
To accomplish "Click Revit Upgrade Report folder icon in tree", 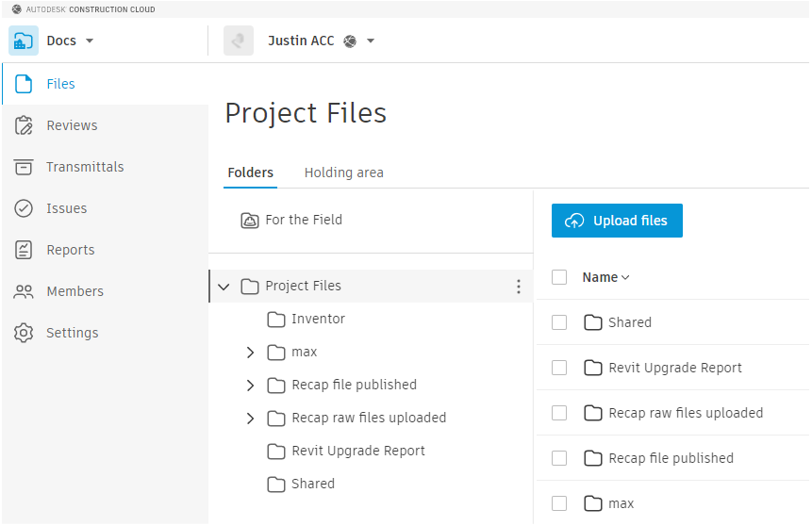I will click(x=276, y=452).
